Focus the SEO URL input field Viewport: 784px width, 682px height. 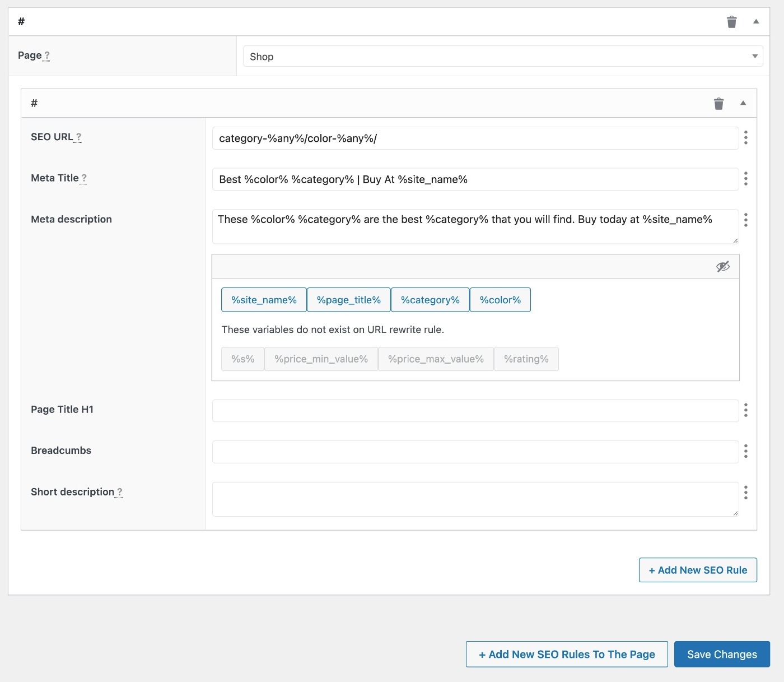tap(475, 138)
